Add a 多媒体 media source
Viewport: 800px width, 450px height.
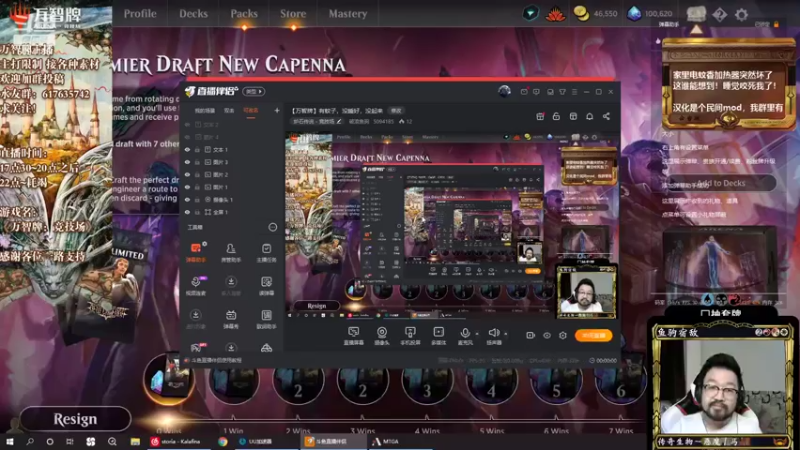438,336
